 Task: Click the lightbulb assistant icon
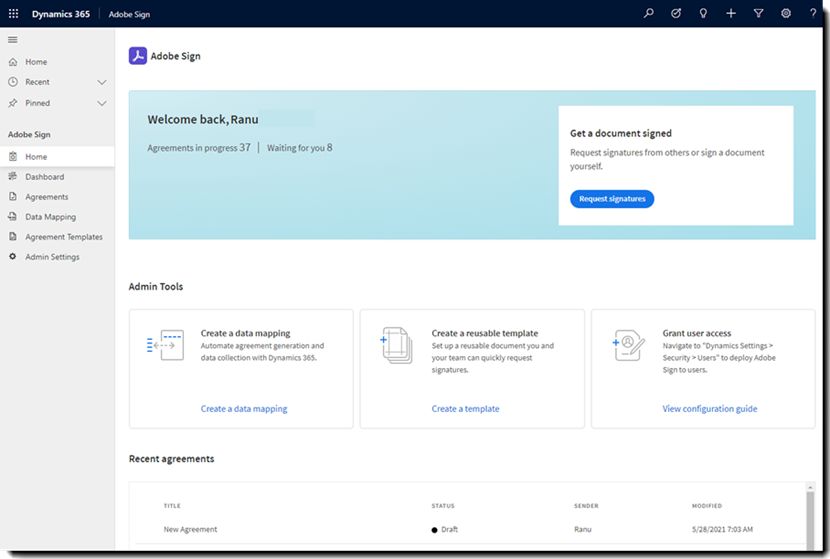703,14
